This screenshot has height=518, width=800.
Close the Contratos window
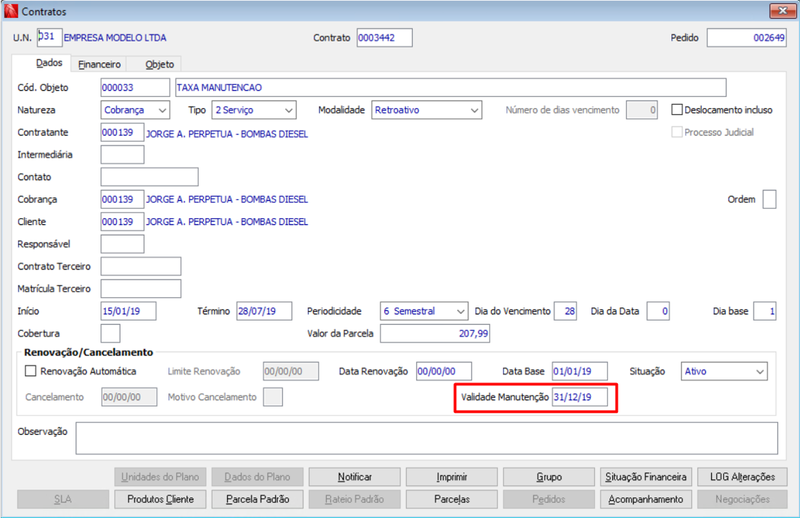pyautogui.click(x=782, y=11)
